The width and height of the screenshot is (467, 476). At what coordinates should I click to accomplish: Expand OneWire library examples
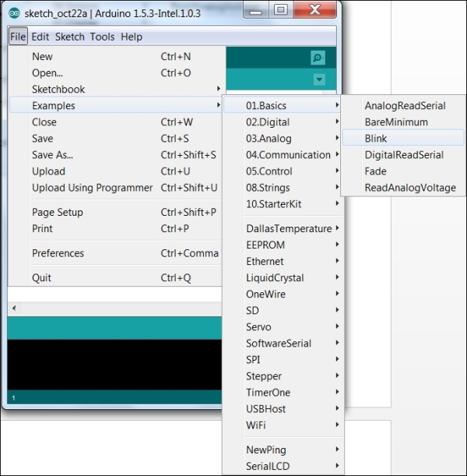coord(283,294)
